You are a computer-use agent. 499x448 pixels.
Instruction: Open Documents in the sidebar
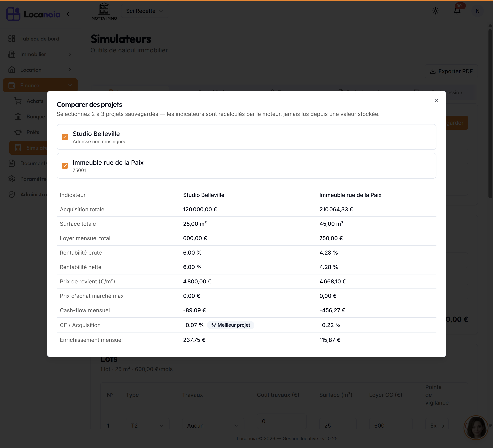pos(27,163)
